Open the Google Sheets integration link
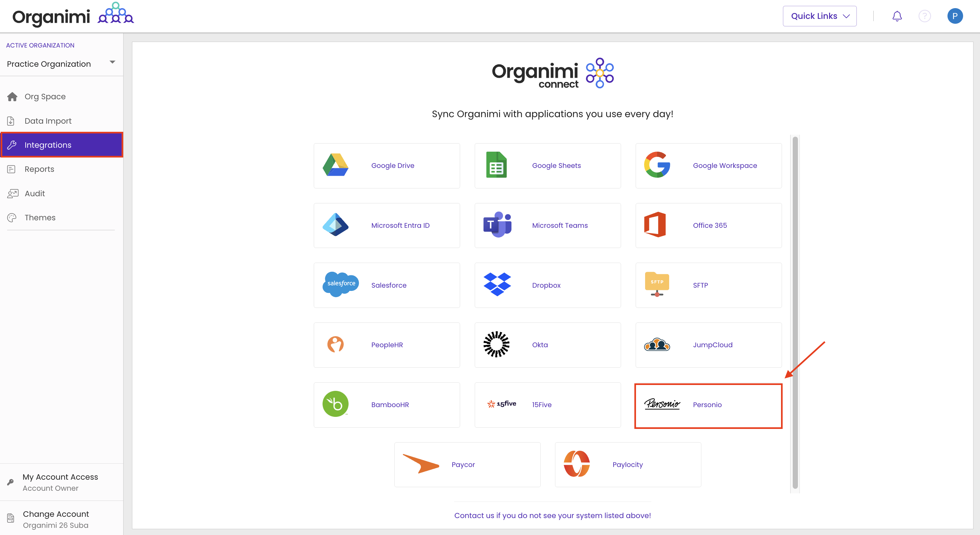 point(556,165)
